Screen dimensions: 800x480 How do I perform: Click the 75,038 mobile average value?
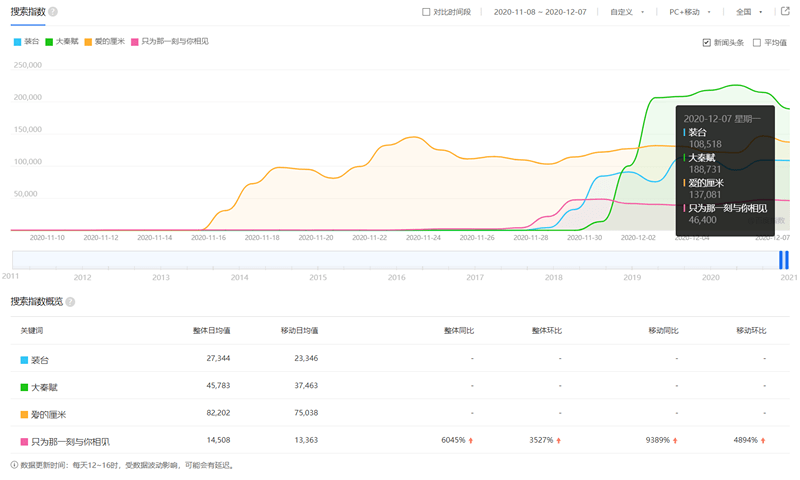point(306,413)
